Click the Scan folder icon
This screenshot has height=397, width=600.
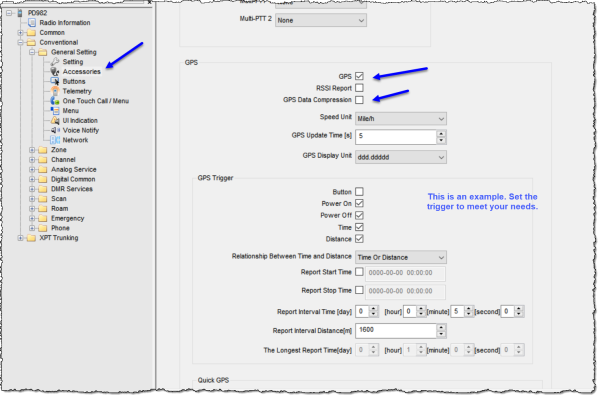[43, 199]
